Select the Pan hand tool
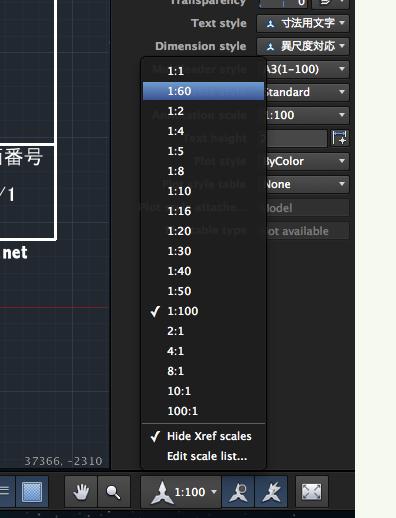Image resolution: width=396 pixels, height=518 pixels. (81, 492)
